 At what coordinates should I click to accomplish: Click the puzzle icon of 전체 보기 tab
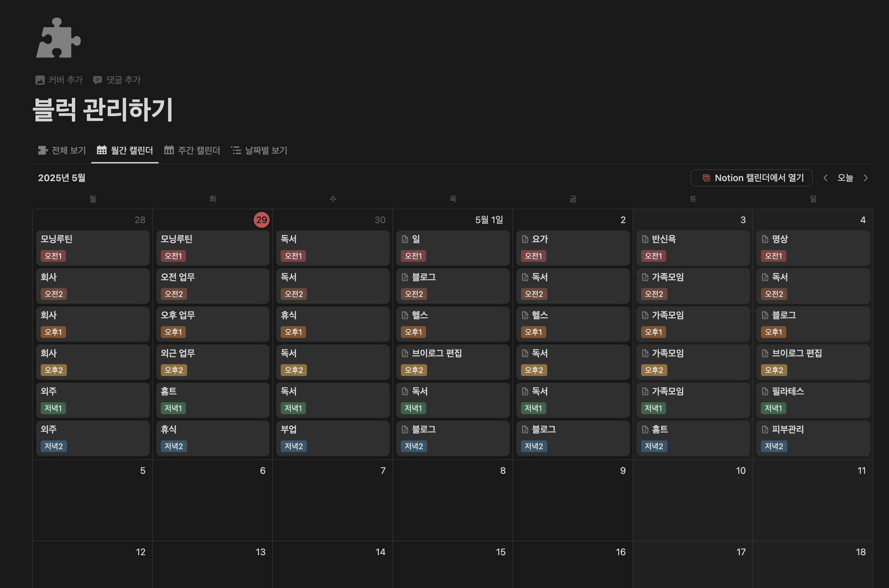(x=43, y=150)
